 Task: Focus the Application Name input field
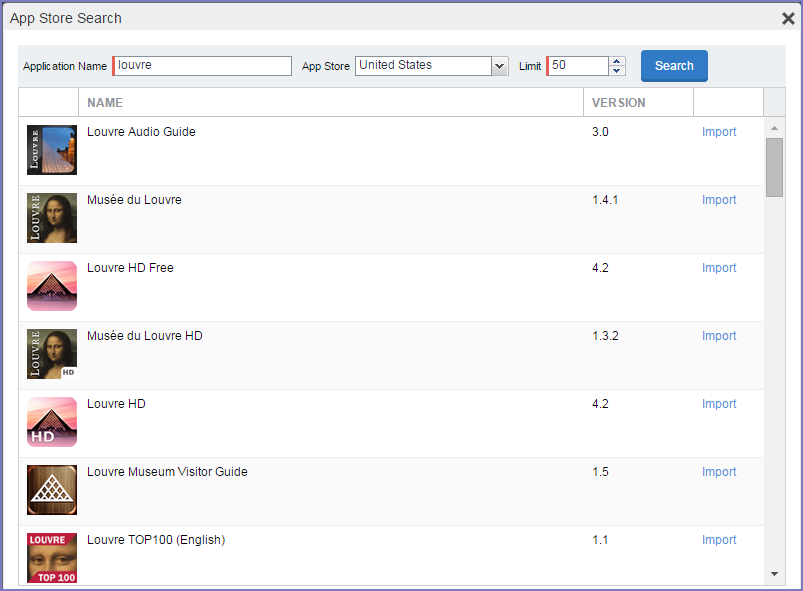pyautogui.click(x=202, y=66)
